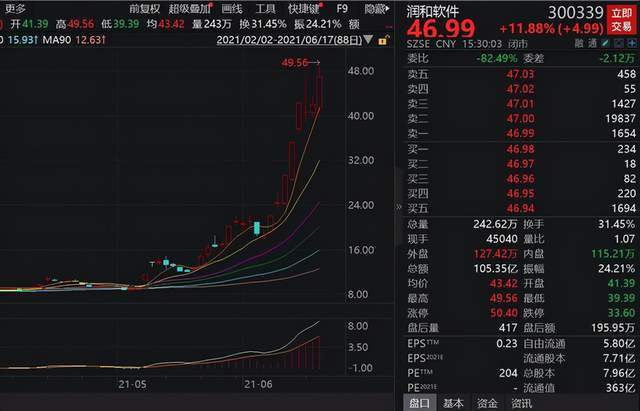Click 涨停 price 50.40
Image resolution: width=640 pixels, height=411 pixels.
pyautogui.click(x=504, y=313)
